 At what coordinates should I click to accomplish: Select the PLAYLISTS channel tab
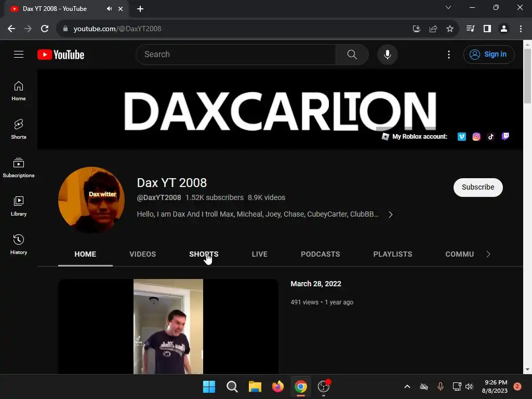coord(393,254)
